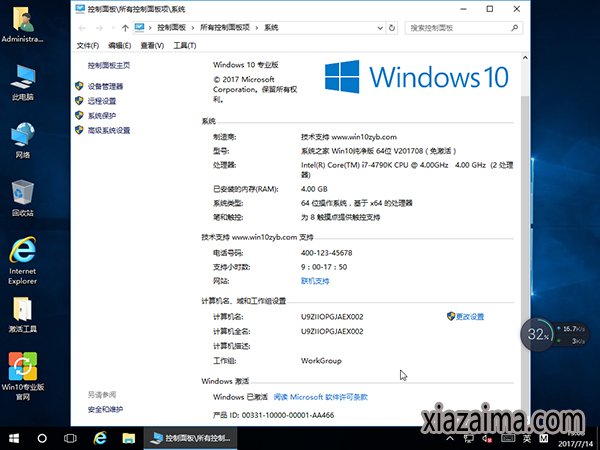Click 控制面板 in the breadcrumb path
The height and width of the screenshot is (450, 600).
click(171, 28)
